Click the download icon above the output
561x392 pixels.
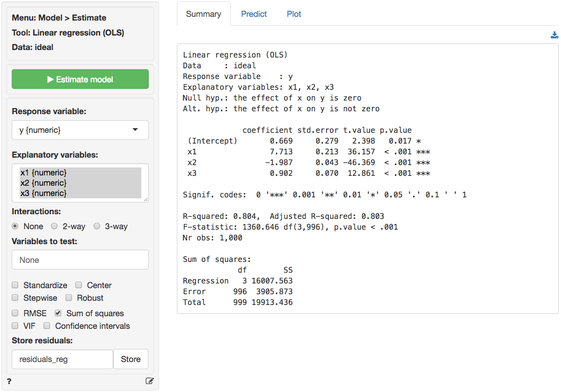coord(554,35)
